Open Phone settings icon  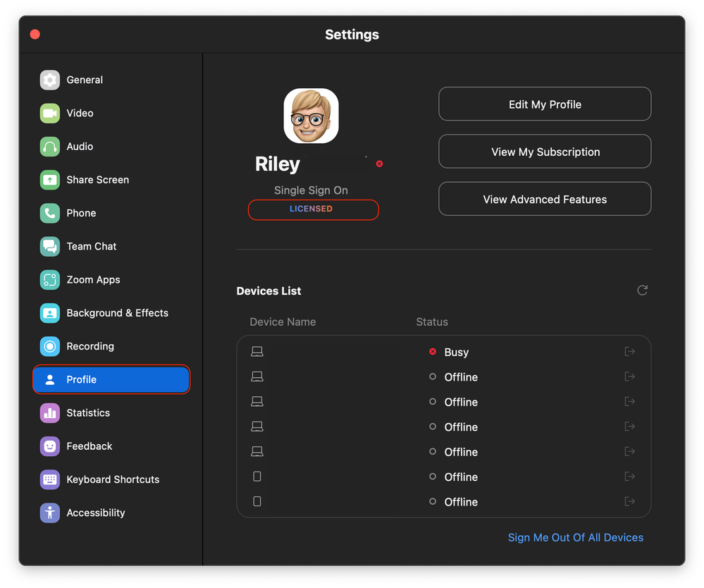tap(50, 213)
